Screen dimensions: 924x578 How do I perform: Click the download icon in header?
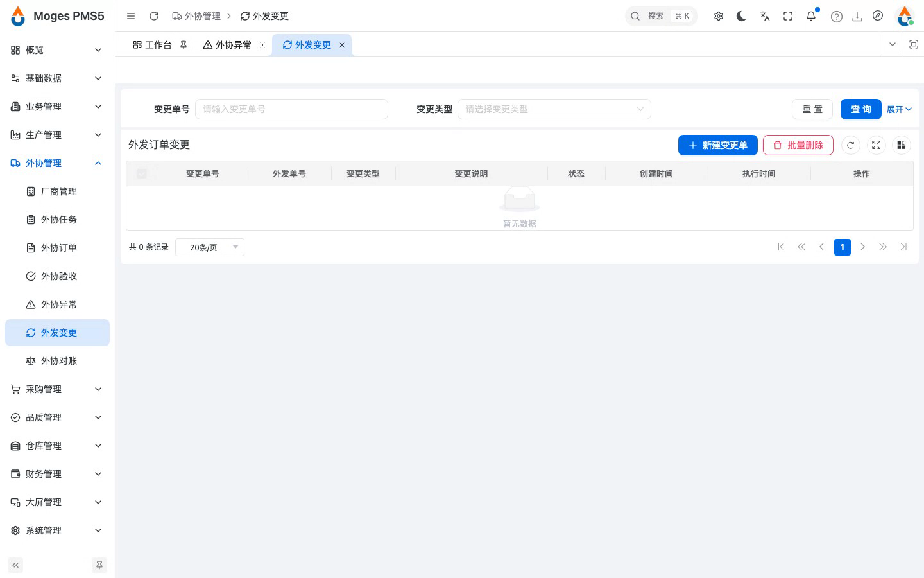(x=857, y=17)
